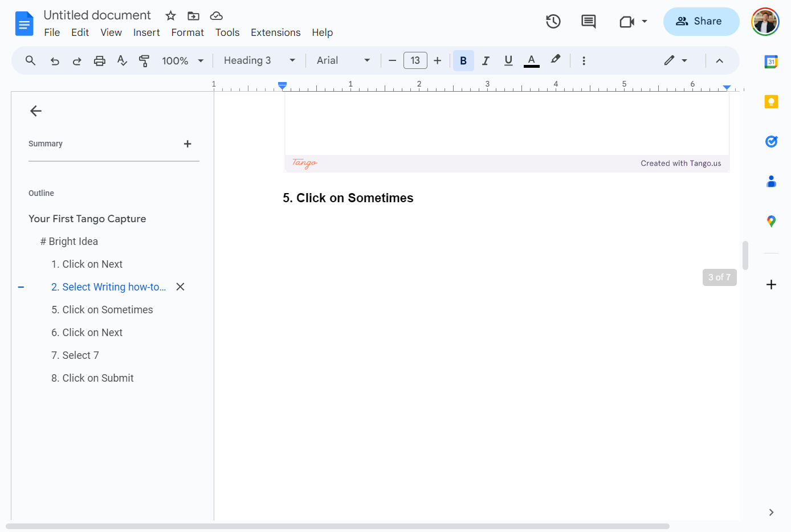The image size is (791, 532).
Task: Open the Insert menu
Action: [146, 32]
